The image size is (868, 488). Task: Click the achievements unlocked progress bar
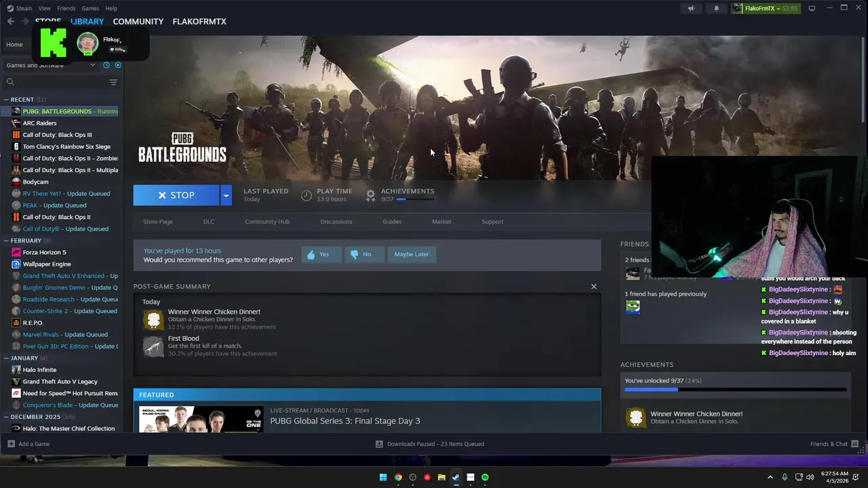[x=736, y=390]
